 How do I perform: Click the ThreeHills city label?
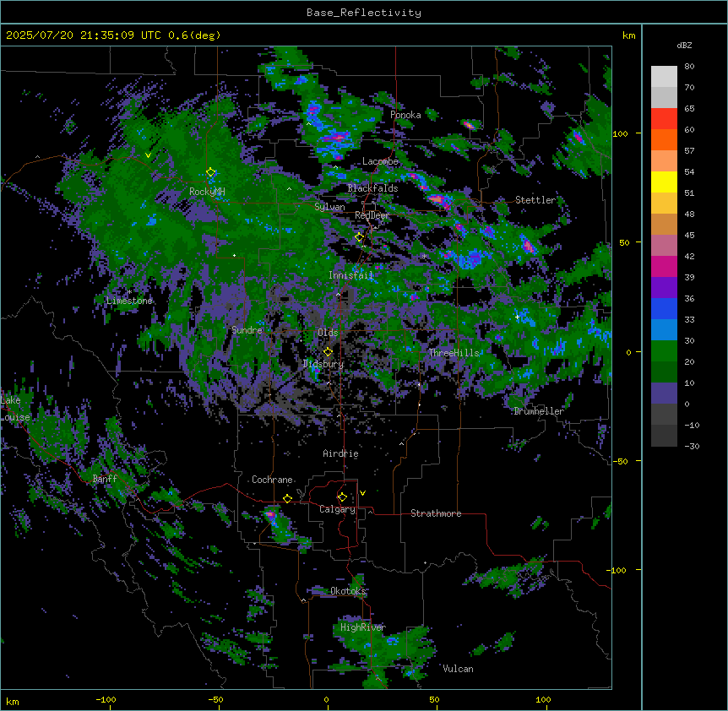click(454, 353)
